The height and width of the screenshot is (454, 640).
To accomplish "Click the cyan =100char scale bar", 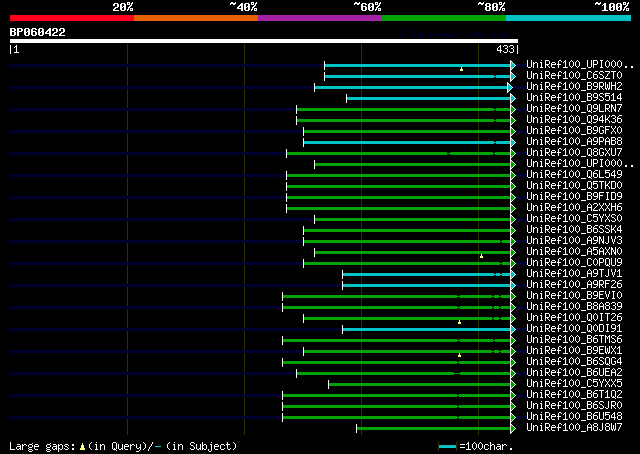I will (447, 447).
